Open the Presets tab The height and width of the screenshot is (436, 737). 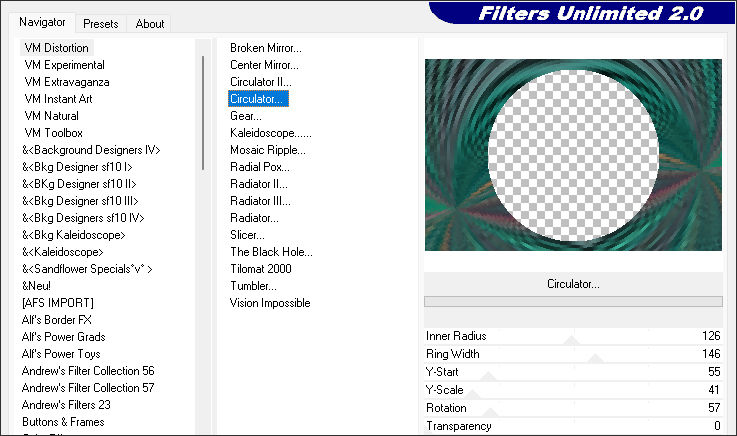click(101, 23)
